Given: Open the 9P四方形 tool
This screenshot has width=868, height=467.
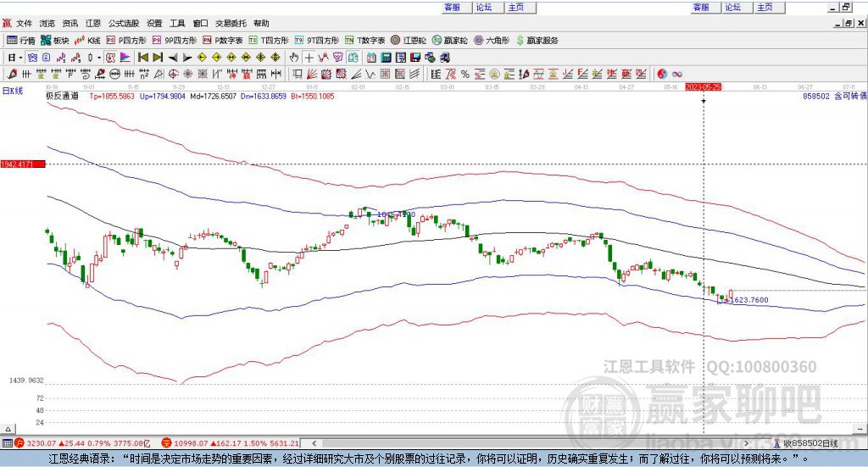Looking at the screenshot, I should tap(175, 41).
